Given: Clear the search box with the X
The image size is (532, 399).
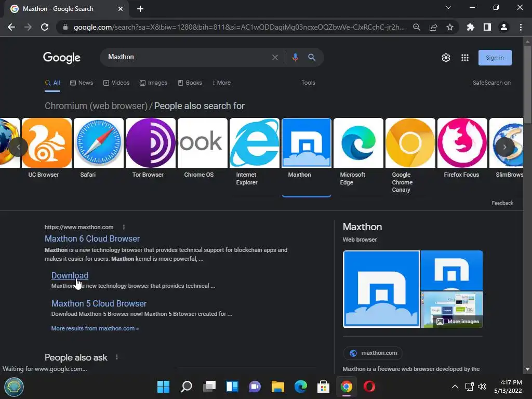Looking at the screenshot, I should (275, 57).
